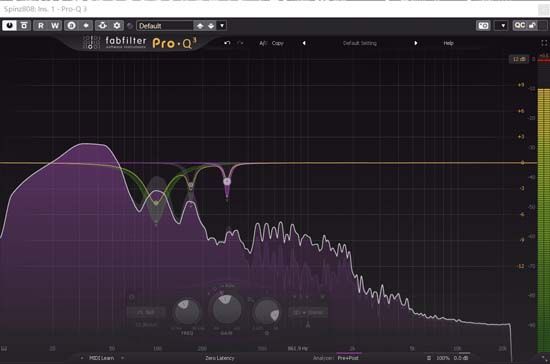550x364 pixels.
Task: Open the preset management dropdown arrow
Action: click(x=222, y=26)
